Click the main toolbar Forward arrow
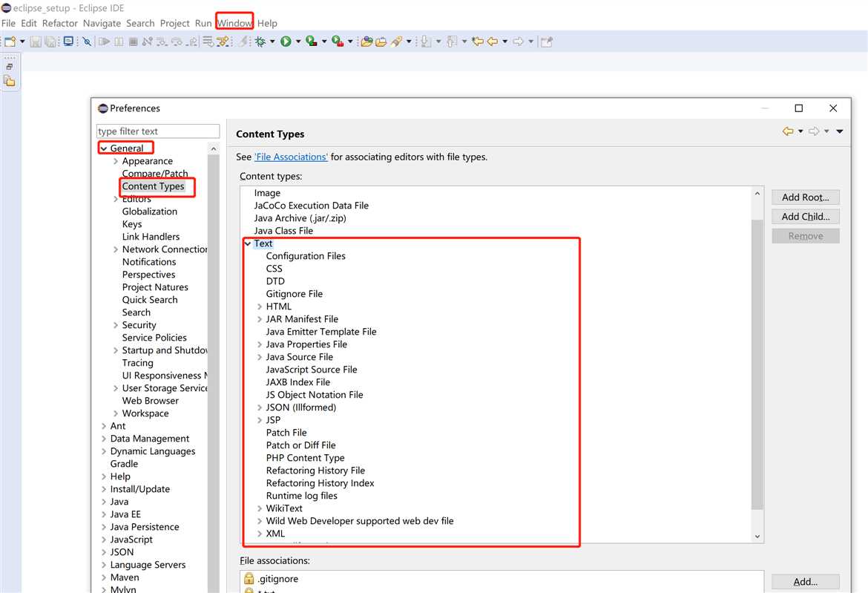 click(x=518, y=42)
